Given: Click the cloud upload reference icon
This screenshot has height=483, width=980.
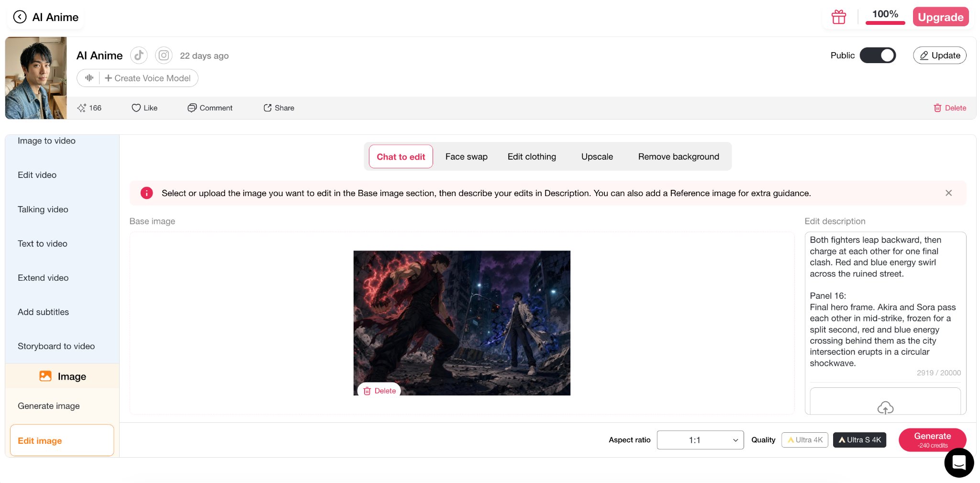Looking at the screenshot, I should [x=885, y=408].
